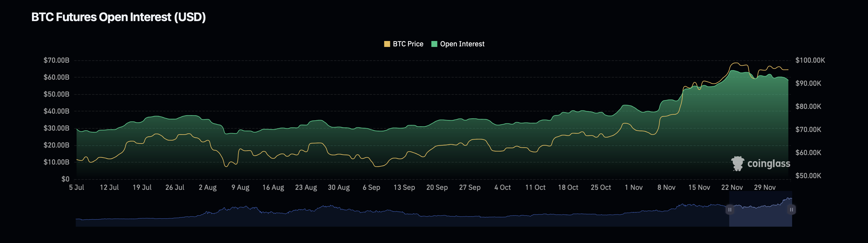This screenshot has height=243, width=868.
Task: Click the yellow BTC Price color swatch
Action: point(387,44)
